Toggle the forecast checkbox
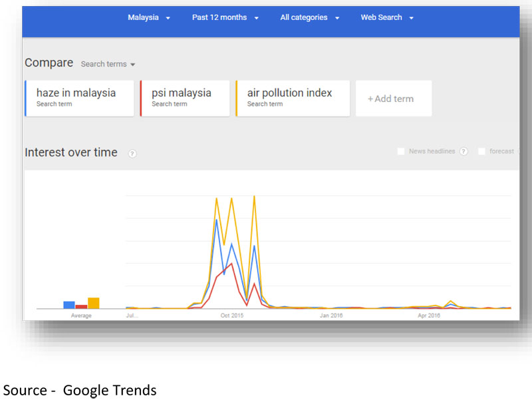This screenshot has height=400, width=532. point(481,152)
